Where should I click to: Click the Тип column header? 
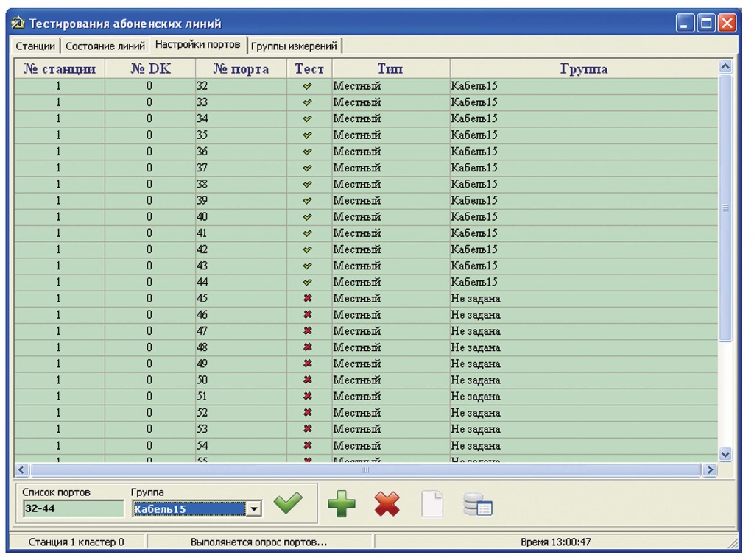point(390,68)
